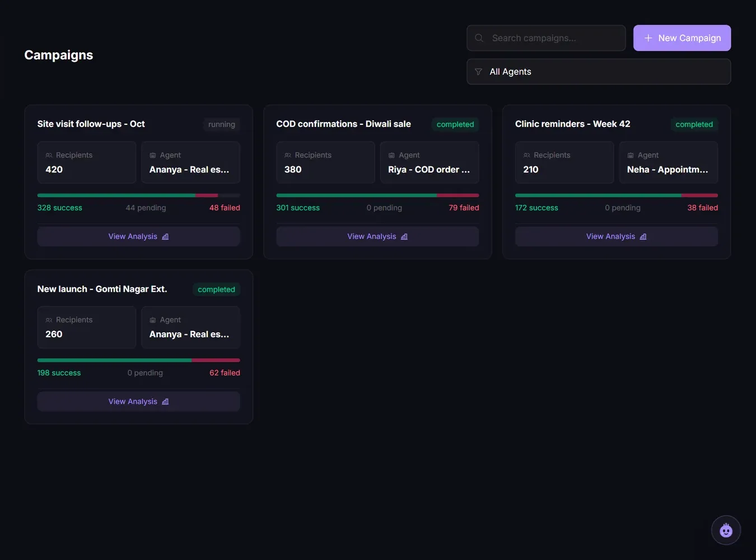The height and width of the screenshot is (560, 756).
Task: Click the '62 failed' count
Action: [225, 373]
